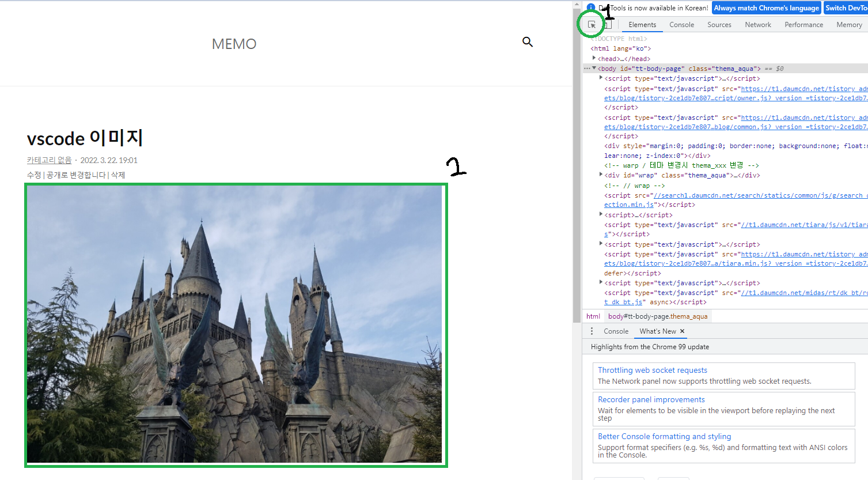868x480 pixels.
Task: Toggle the device toolbar icon
Action: pyautogui.click(x=608, y=25)
